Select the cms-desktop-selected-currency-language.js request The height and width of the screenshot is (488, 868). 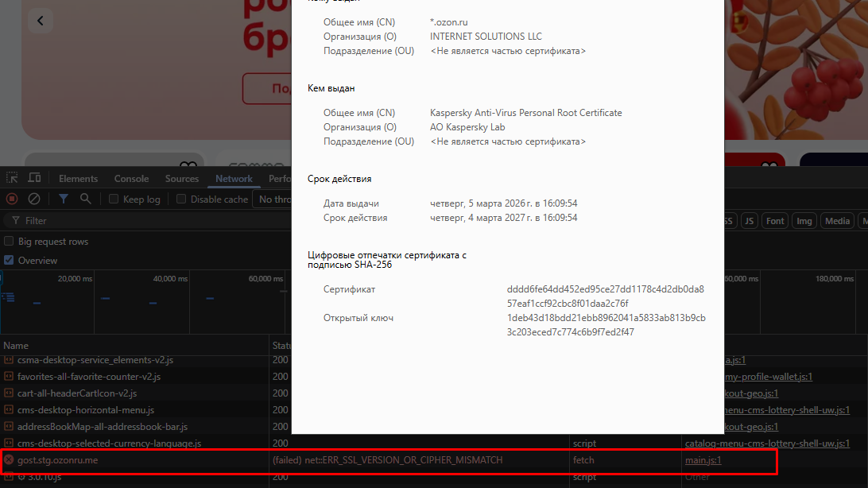(x=109, y=443)
